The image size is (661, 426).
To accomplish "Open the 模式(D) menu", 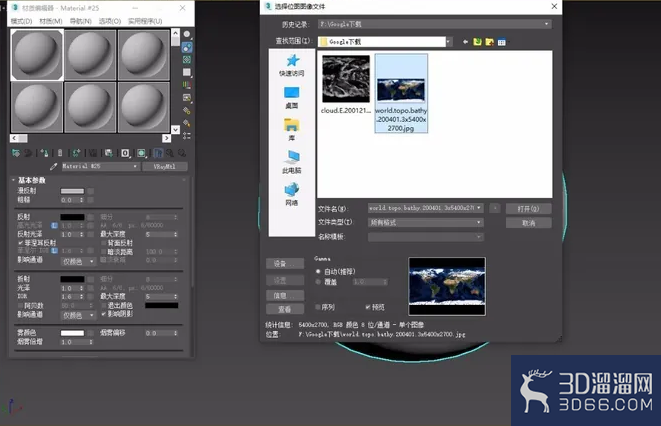I will (x=21, y=21).
